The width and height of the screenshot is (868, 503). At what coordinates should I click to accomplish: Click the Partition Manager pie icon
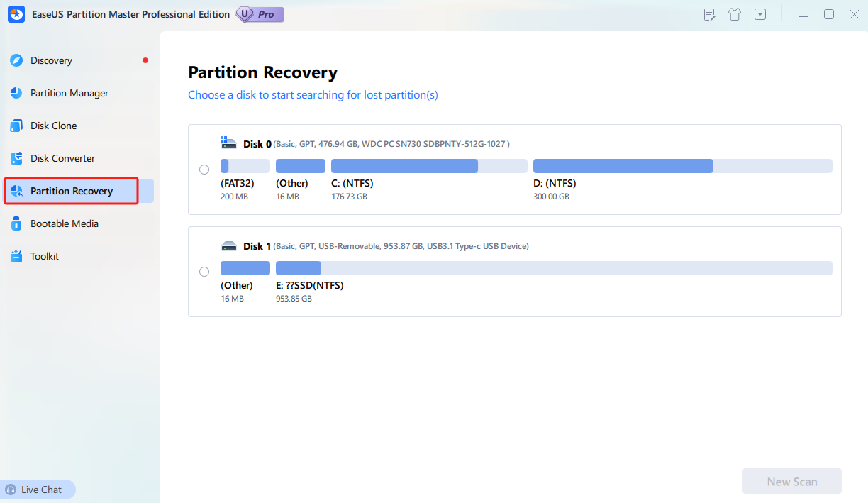[x=16, y=93]
